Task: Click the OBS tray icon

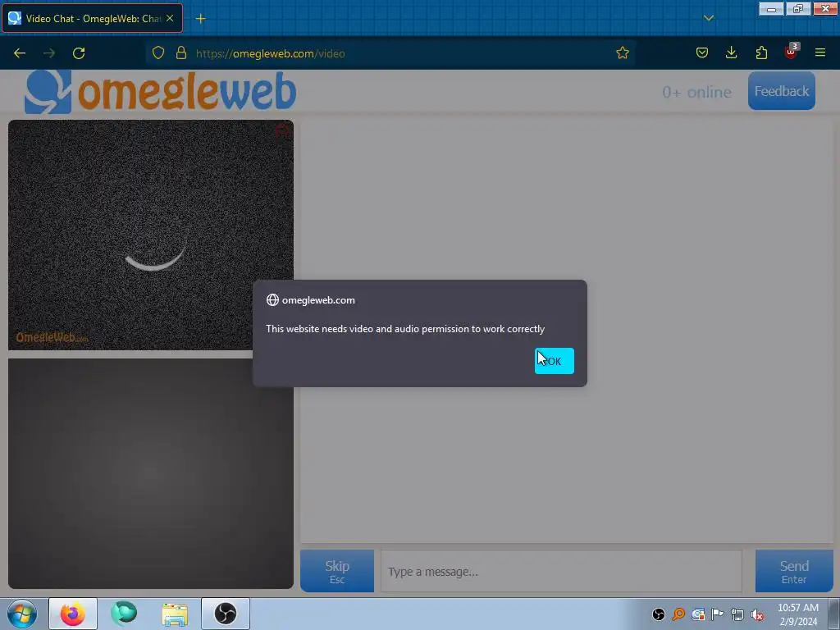Action: pos(659,614)
